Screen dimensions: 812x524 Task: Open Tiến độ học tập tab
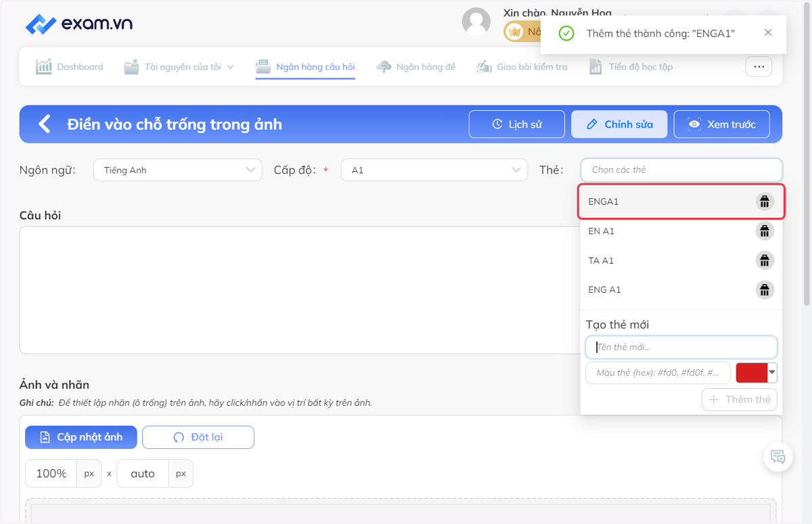[x=631, y=66]
